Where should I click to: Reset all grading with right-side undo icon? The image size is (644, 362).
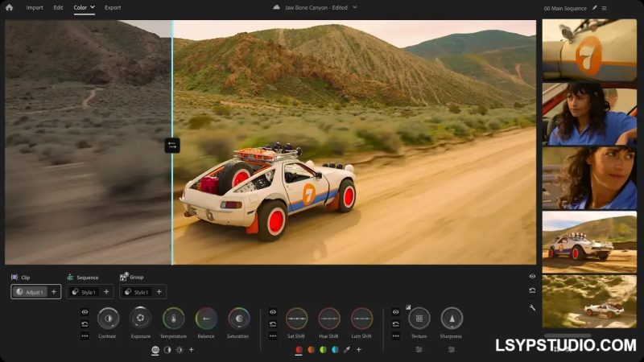(532, 290)
